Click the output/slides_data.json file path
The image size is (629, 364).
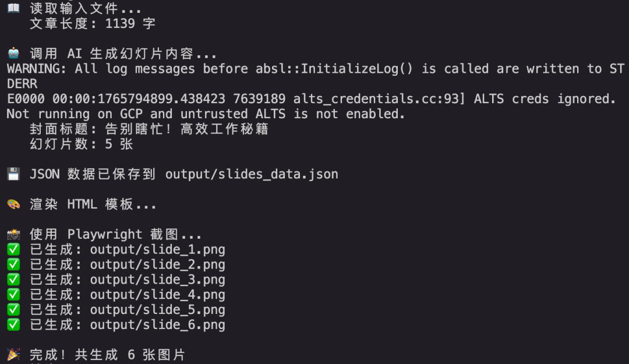point(252,174)
